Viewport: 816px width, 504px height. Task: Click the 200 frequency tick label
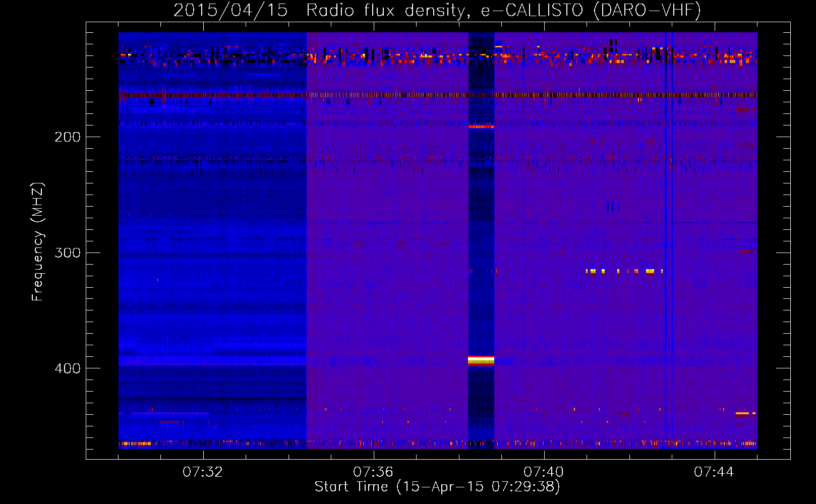click(x=68, y=137)
